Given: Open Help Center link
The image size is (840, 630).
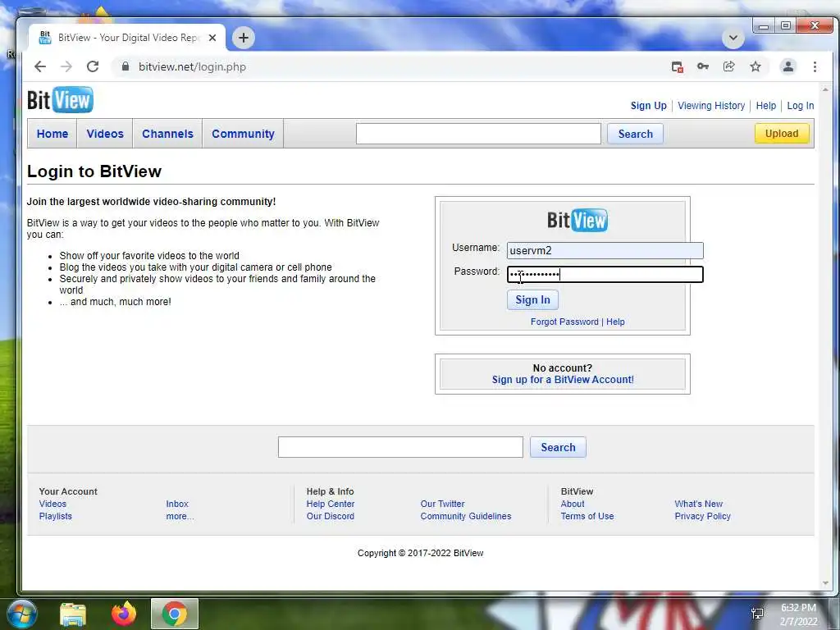Looking at the screenshot, I should click(330, 504).
